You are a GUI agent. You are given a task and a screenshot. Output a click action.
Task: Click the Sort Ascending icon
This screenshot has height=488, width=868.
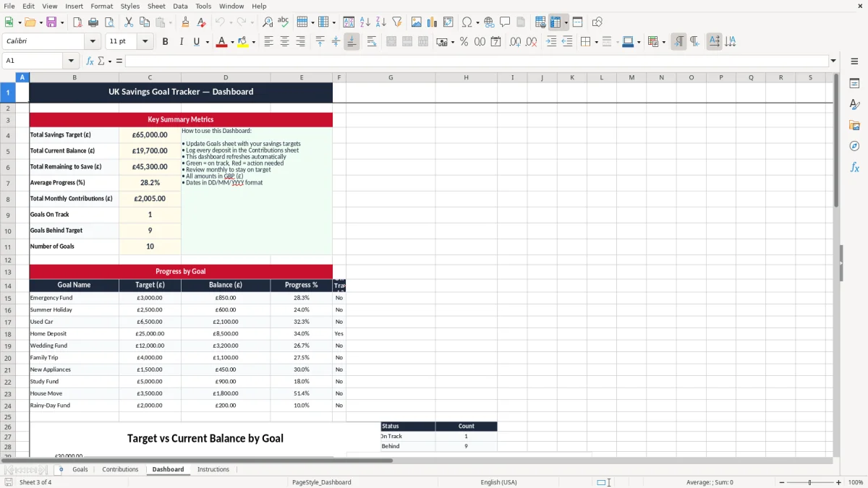click(x=365, y=22)
